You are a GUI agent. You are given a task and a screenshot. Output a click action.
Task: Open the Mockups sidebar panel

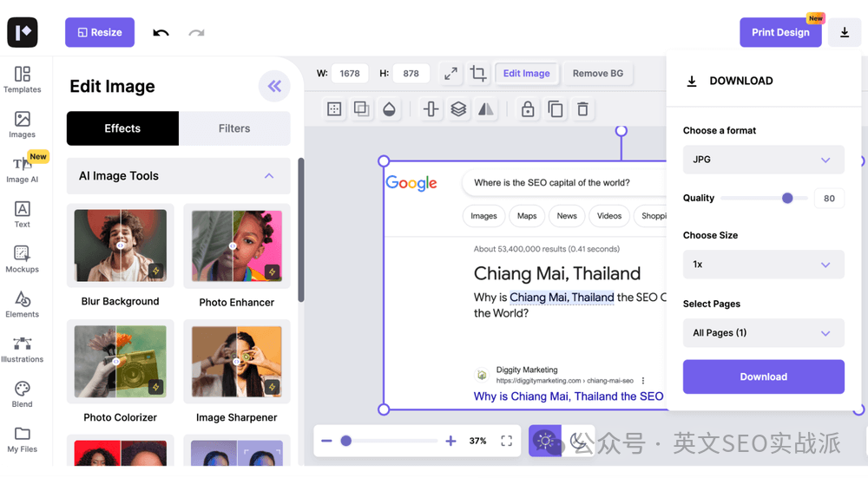pos(23,259)
